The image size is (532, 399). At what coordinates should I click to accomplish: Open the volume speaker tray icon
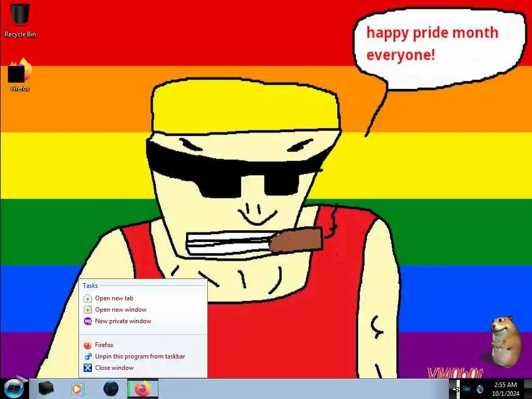tap(480, 389)
